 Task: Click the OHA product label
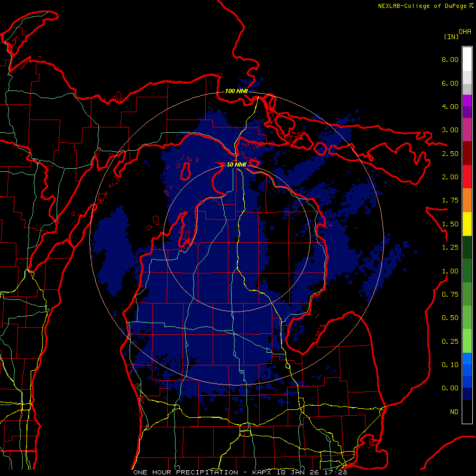tap(465, 32)
